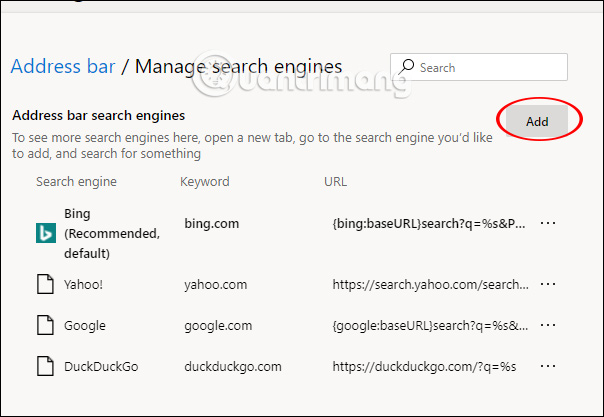Open more options for Yahoo! row
This screenshot has width=604, height=417.
click(548, 284)
